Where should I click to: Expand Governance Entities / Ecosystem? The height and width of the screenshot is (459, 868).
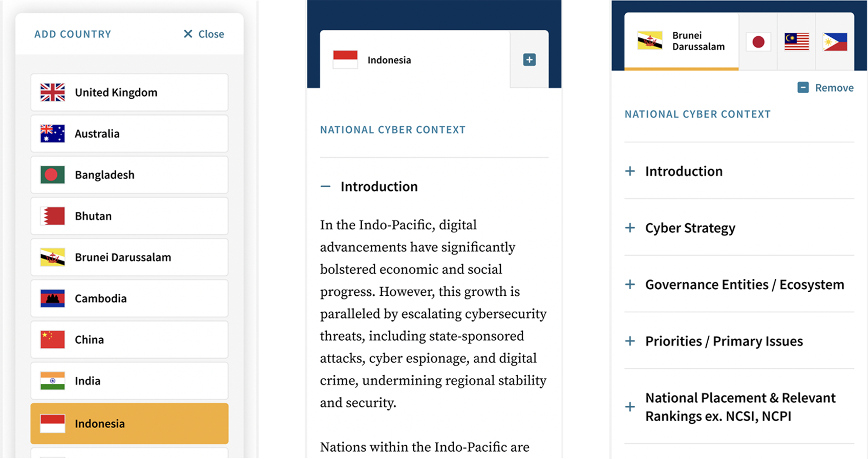point(629,285)
